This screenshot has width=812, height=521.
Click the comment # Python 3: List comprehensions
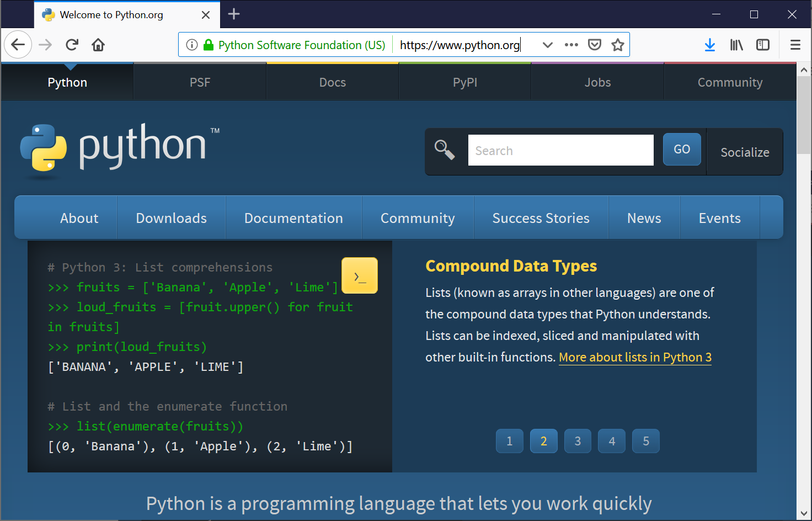[160, 267]
